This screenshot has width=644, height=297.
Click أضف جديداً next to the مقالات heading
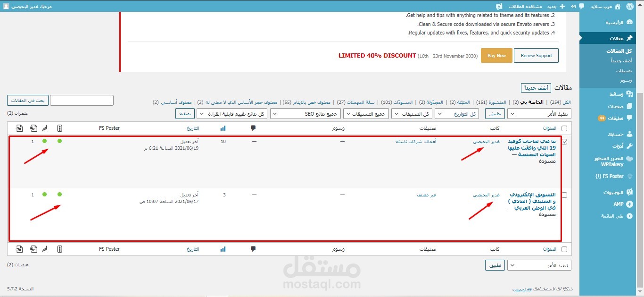pos(536,88)
